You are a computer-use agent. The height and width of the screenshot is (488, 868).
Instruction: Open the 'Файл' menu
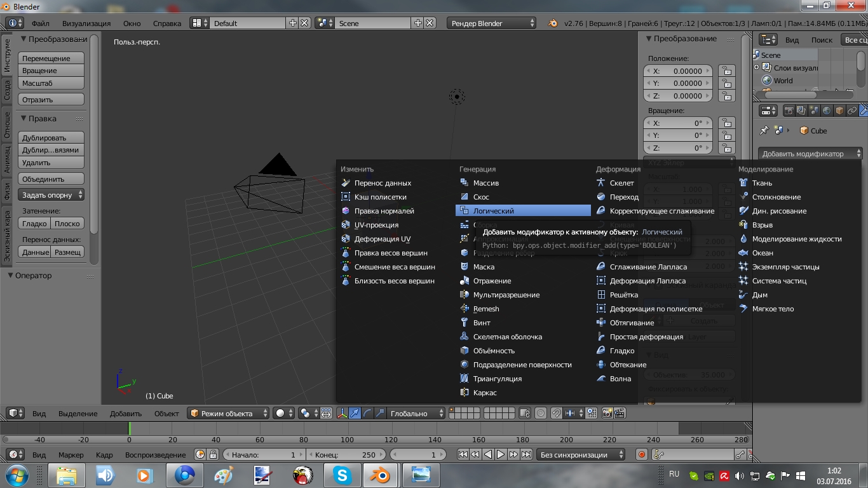tap(41, 23)
